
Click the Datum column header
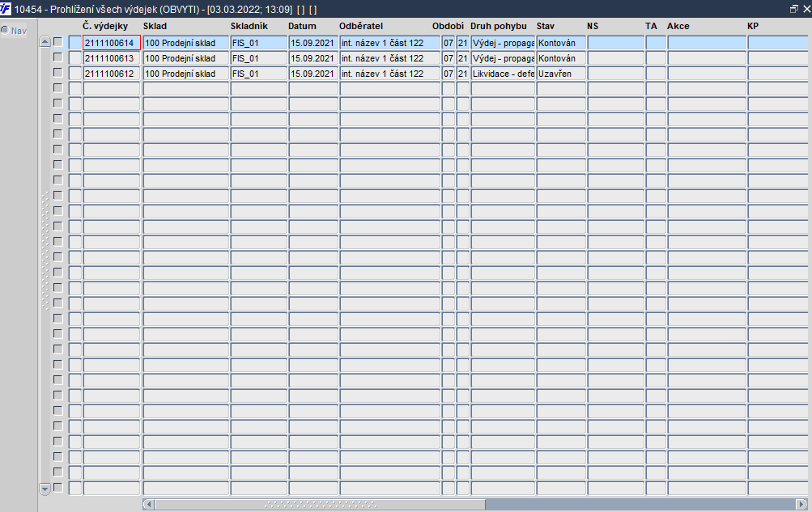(x=302, y=26)
